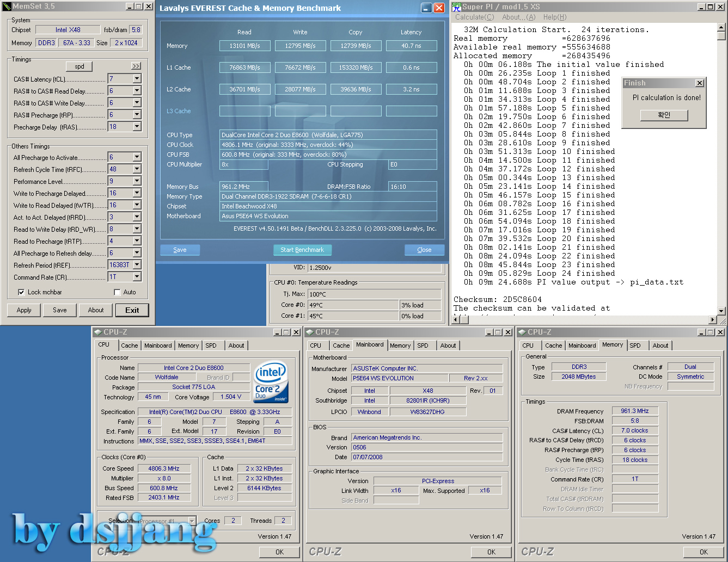This screenshot has height=562, width=728.
Task: Open the Help menu in Super PI
Action: click(x=555, y=17)
